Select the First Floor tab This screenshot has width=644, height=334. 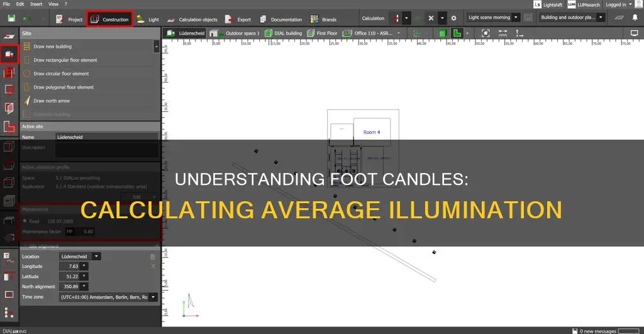point(321,33)
